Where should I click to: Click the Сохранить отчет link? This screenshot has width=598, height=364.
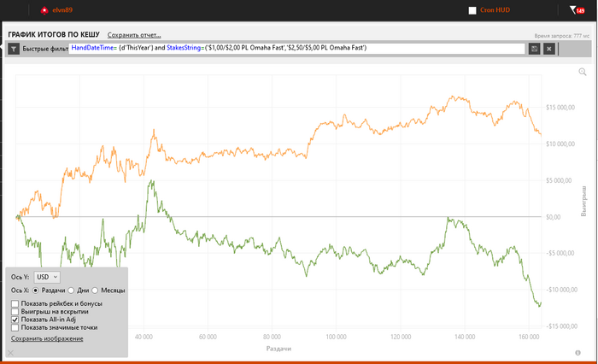[134, 35]
